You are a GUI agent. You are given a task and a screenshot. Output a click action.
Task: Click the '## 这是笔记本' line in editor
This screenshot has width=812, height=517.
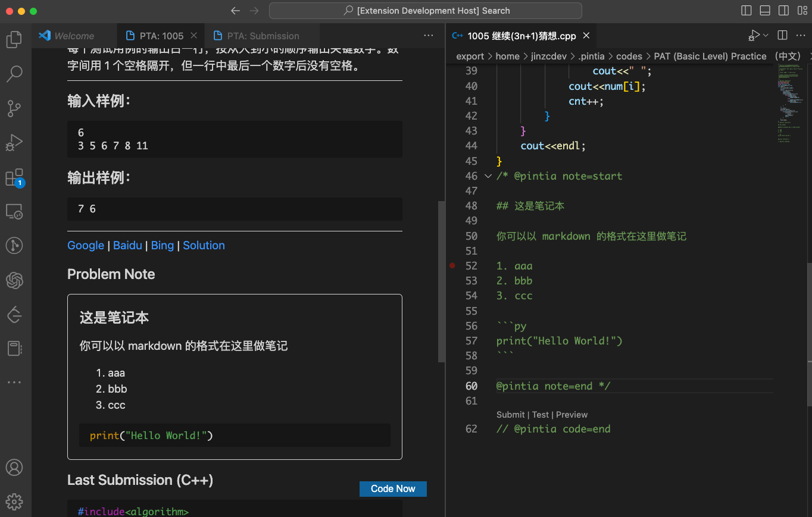tap(530, 206)
